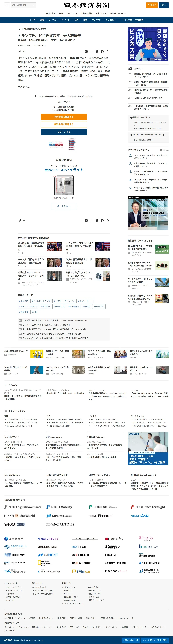
Task: Open the 日経会社情報 menu item
Action: pyautogui.click(x=86, y=13)
